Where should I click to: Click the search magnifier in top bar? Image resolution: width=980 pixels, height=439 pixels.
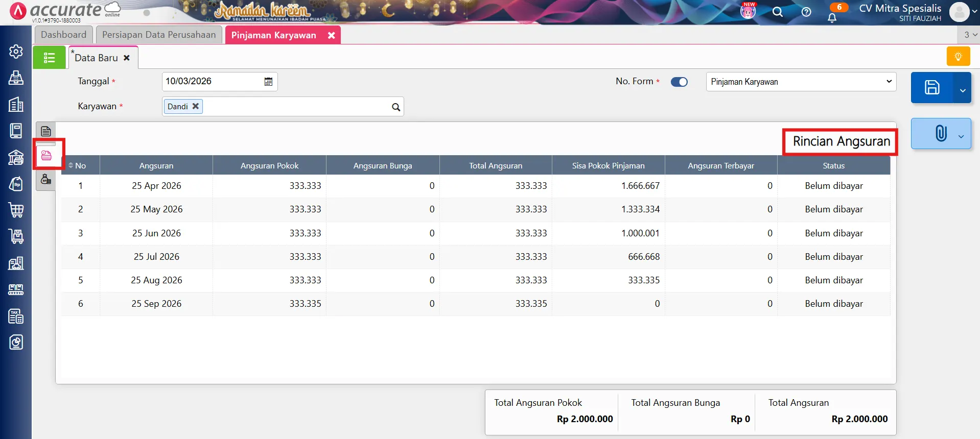[x=777, y=12]
